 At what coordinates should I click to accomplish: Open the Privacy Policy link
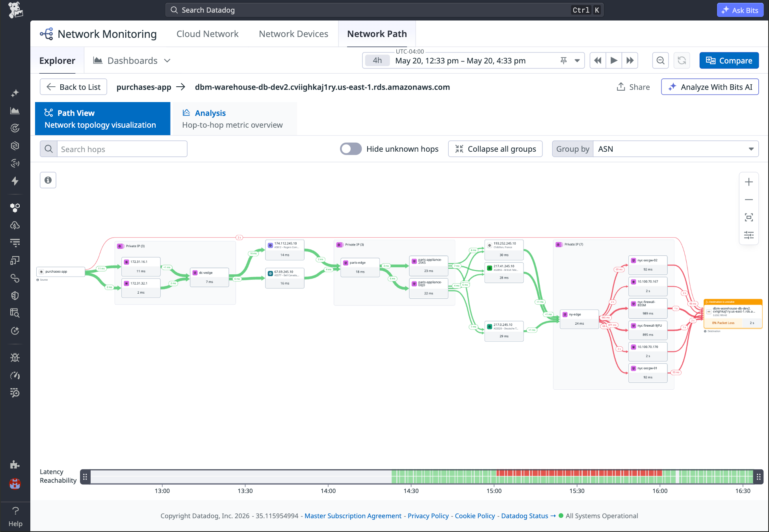428,516
